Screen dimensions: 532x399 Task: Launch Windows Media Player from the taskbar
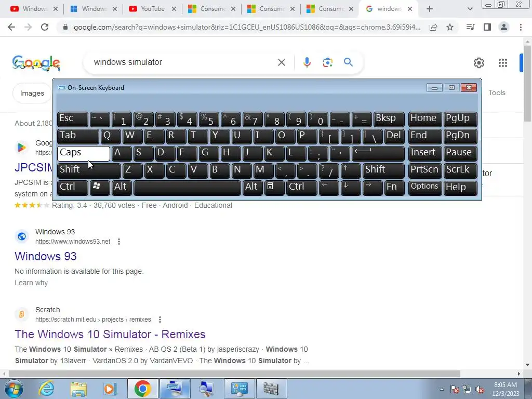pyautogui.click(x=110, y=389)
